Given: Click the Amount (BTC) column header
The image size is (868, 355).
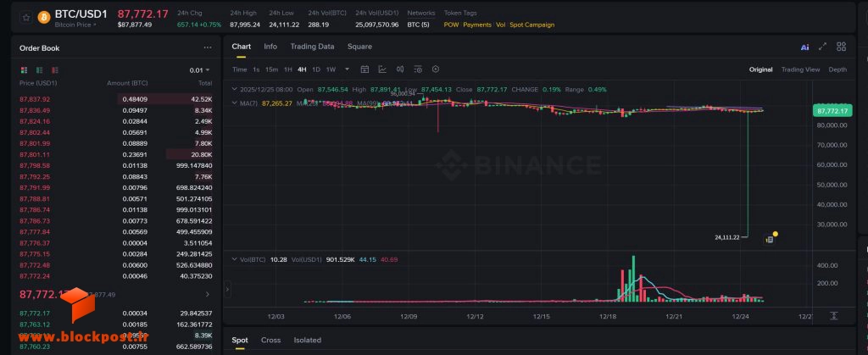Looking at the screenshot, I should (127, 84).
